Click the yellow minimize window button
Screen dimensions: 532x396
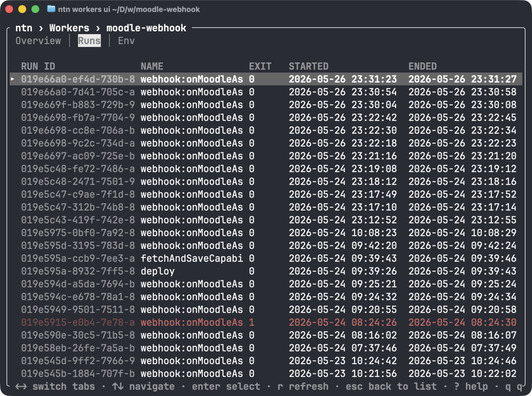pyautogui.click(x=22, y=9)
